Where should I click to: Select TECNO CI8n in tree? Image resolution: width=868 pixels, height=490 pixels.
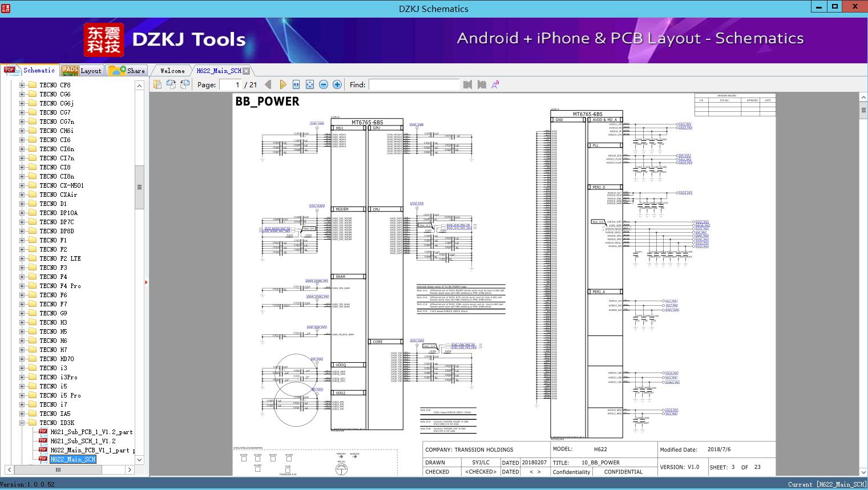pyautogui.click(x=57, y=176)
